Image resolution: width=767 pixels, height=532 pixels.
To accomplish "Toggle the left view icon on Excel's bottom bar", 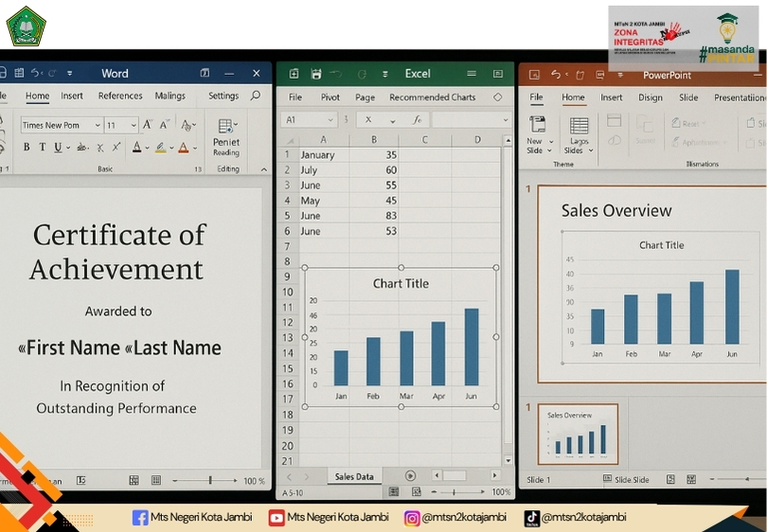I will 393,492.
